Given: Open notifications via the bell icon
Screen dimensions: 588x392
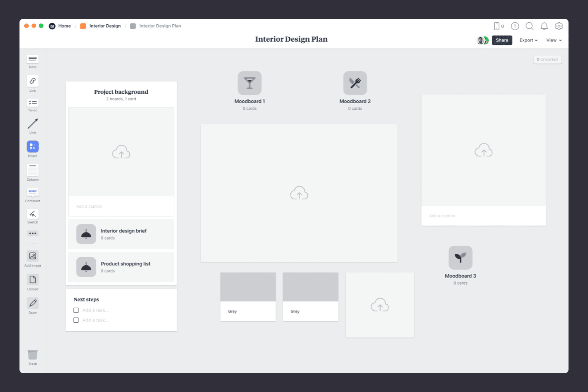Looking at the screenshot, I should tap(544, 26).
